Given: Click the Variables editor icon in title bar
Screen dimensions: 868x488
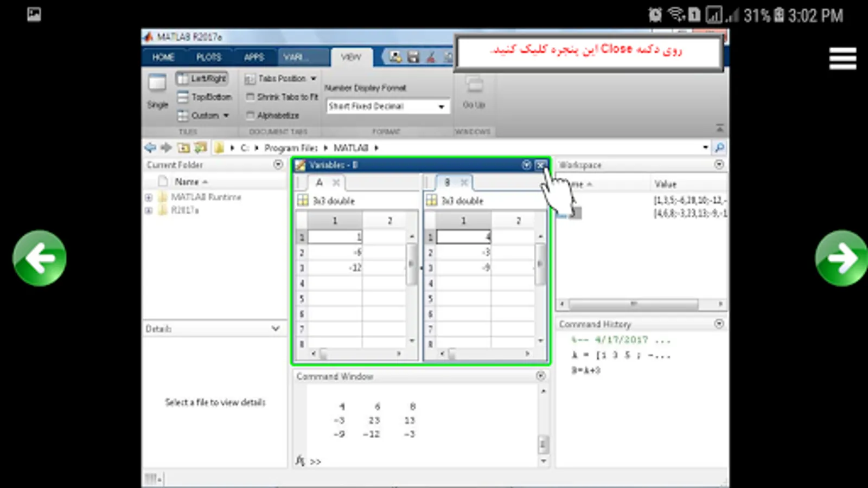Looking at the screenshot, I should (x=300, y=165).
